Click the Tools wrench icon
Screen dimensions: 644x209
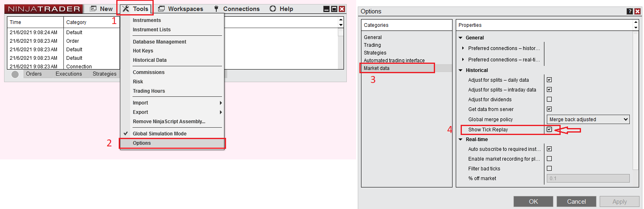pos(126,9)
